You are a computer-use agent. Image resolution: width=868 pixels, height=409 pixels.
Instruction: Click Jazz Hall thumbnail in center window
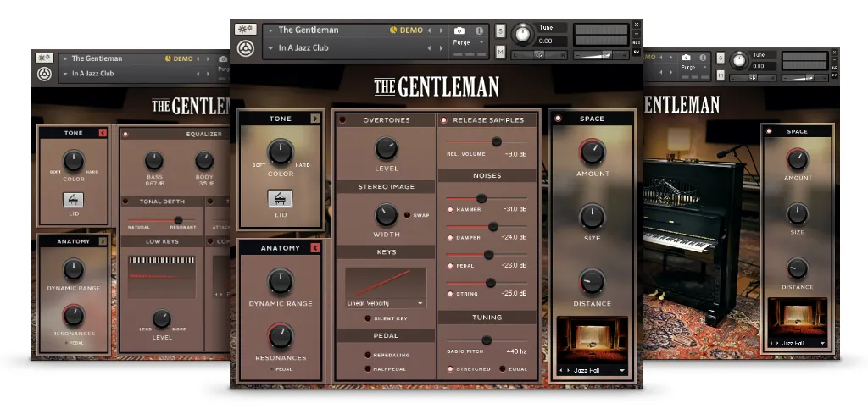[x=592, y=340]
